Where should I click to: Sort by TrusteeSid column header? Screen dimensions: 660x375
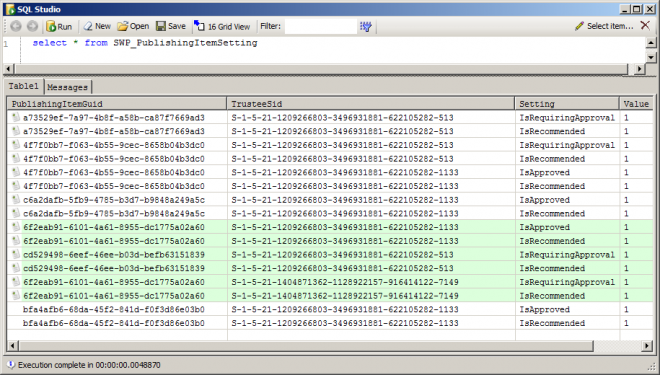pos(370,104)
